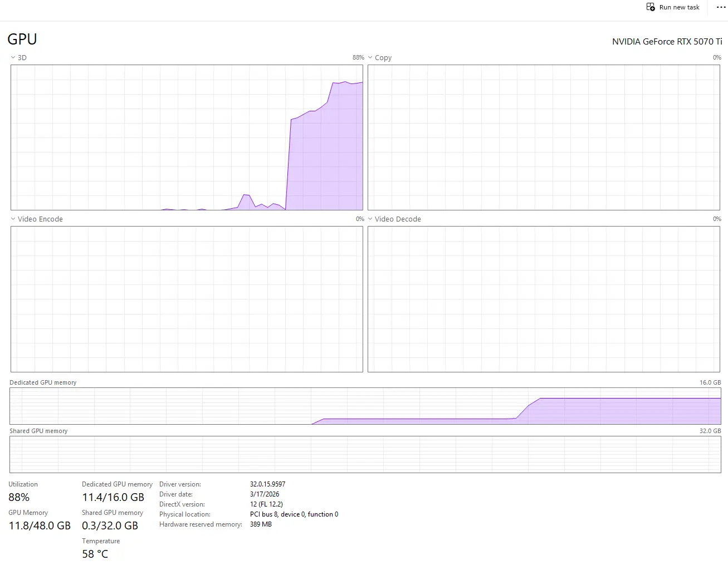Click the Utilization 88% value
728x570 pixels.
tap(19, 497)
